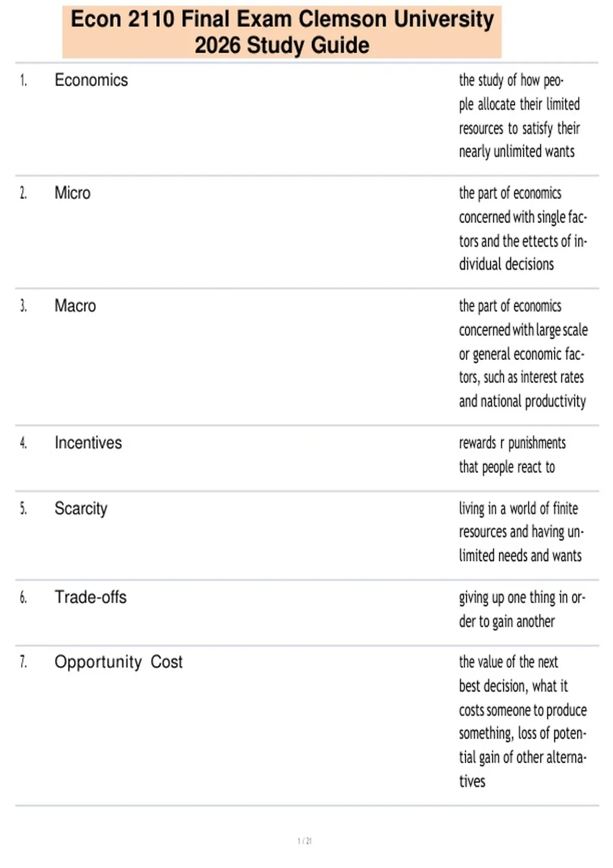Image resolution: width=613 pixels, height=868 pixels.
Task: Click item number 7 label
Action: [23, 662]
